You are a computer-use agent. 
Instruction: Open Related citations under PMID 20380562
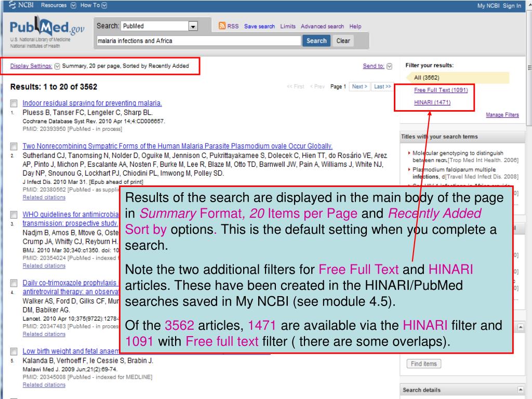pos(44,197)
